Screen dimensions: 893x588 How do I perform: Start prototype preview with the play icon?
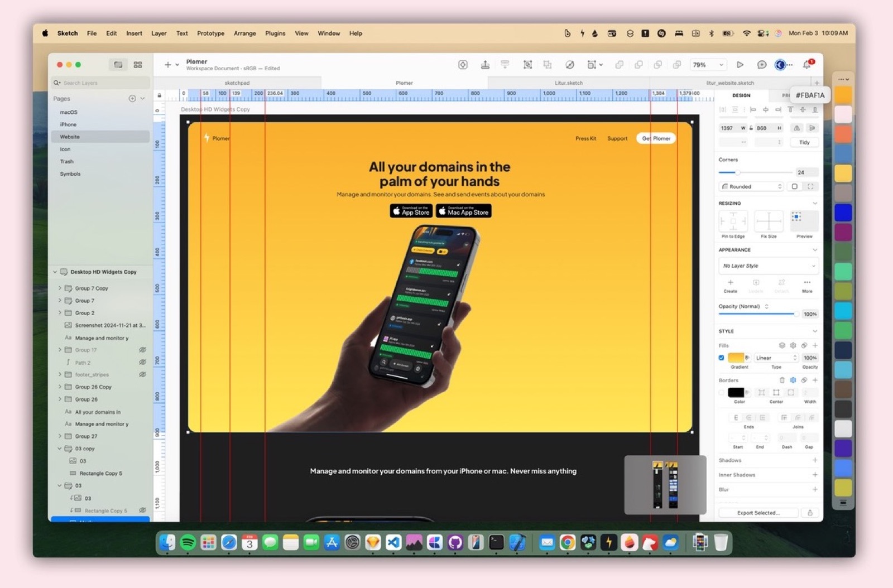[x=740, y=65]
